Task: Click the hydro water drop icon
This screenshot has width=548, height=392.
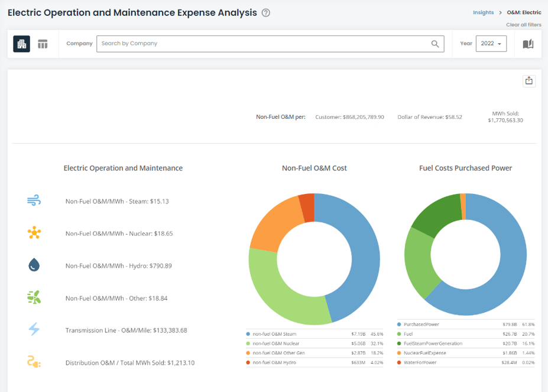Action: click(34, 265)
